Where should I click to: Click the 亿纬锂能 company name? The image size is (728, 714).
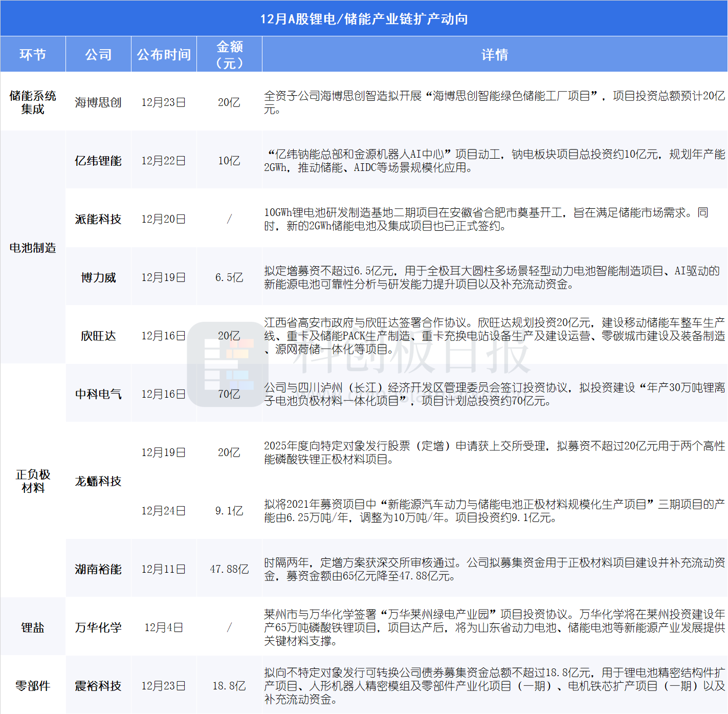(98, 161)
